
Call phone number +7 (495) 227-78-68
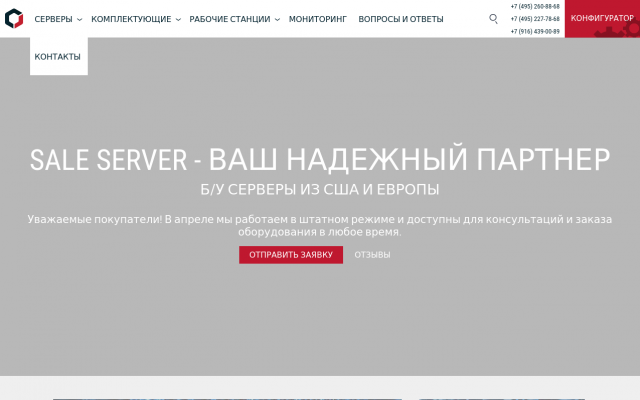click(535, 19)
